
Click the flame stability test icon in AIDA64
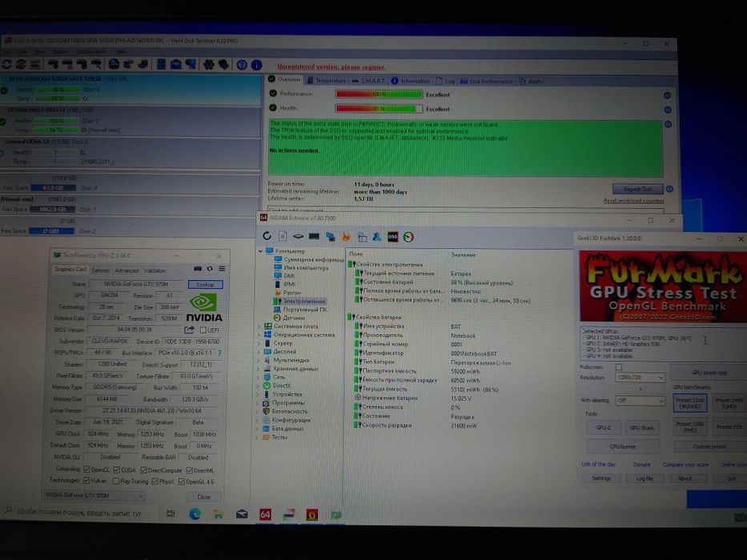[x=346, y=237]
